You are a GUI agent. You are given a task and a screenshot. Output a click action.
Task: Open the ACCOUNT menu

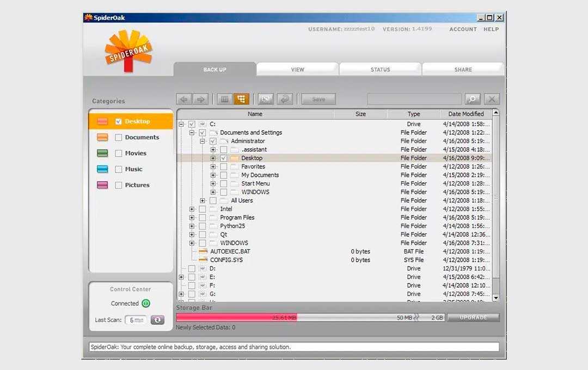463,29
